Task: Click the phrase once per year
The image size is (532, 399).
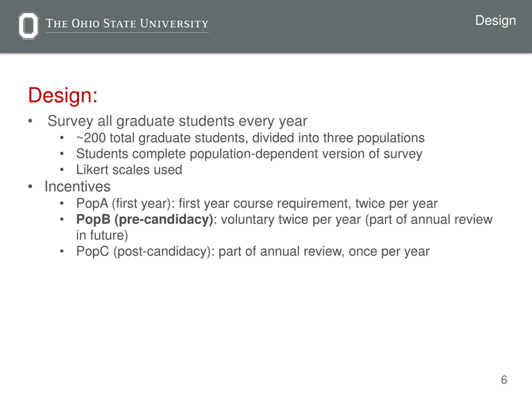Action: pyautogui.click(x=389, y=252)
